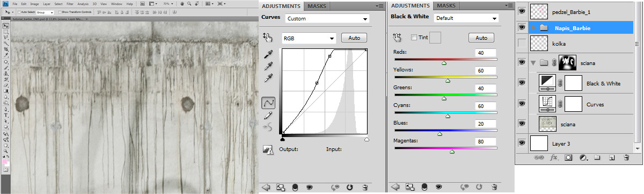Select the sciana group mask thumbnail

click(568, 63)
